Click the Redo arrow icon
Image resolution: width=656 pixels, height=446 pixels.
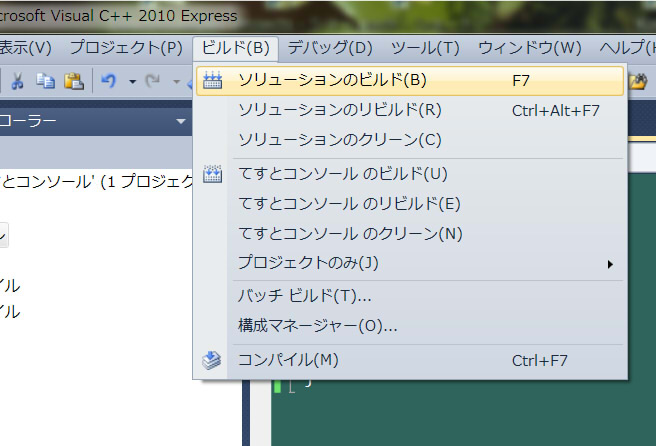(153, 80)
